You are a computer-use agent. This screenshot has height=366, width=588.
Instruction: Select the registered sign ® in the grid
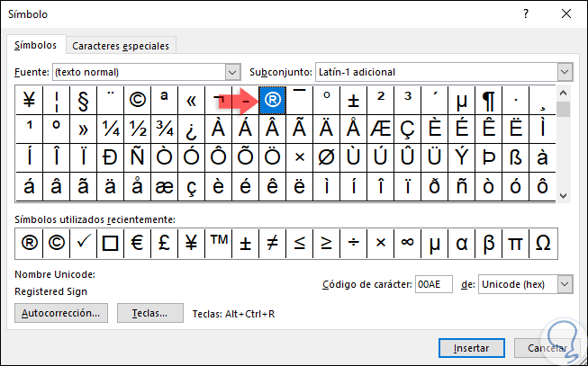[272, 101]
